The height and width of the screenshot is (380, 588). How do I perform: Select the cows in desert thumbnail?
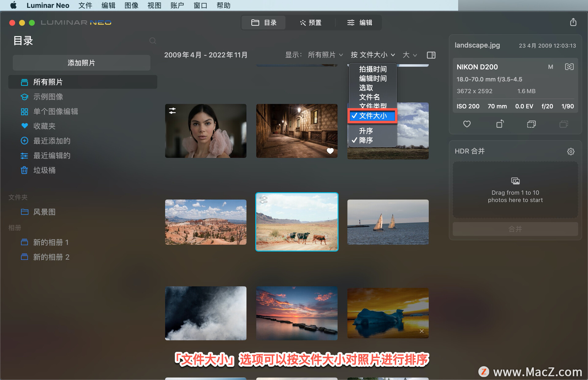tap(297, 222)
